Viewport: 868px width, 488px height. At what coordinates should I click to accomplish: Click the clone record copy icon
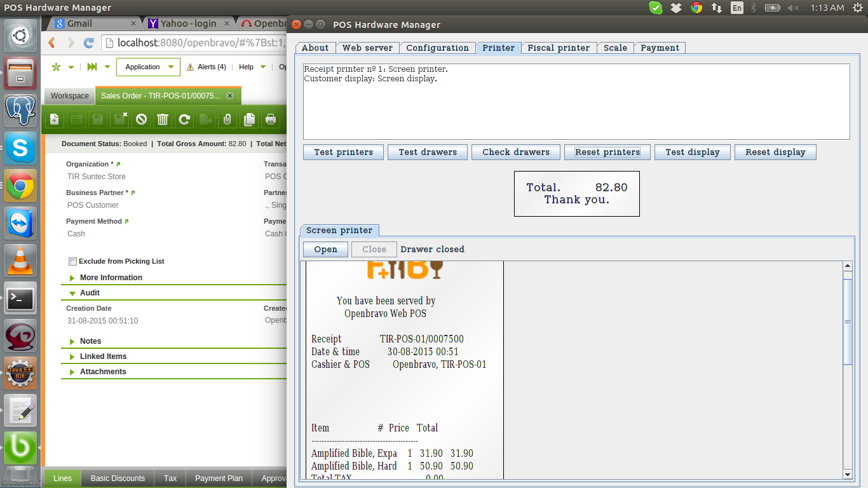point(249,119)
